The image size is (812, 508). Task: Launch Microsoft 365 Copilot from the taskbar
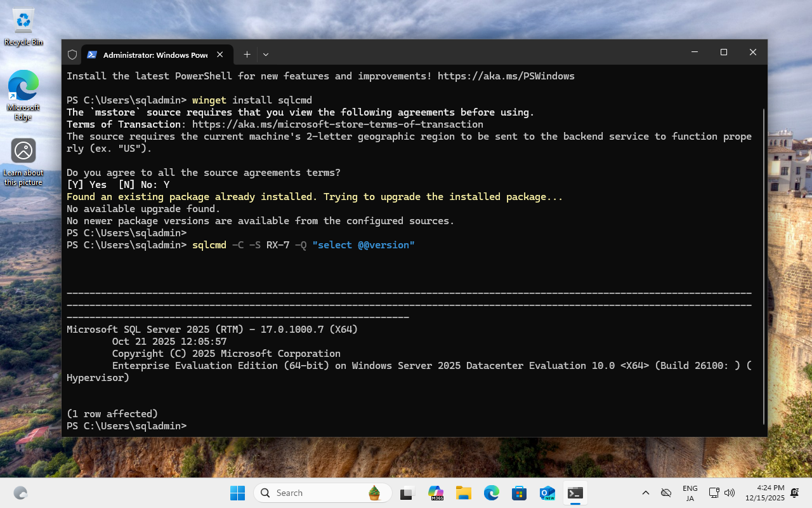click(436, 493)
